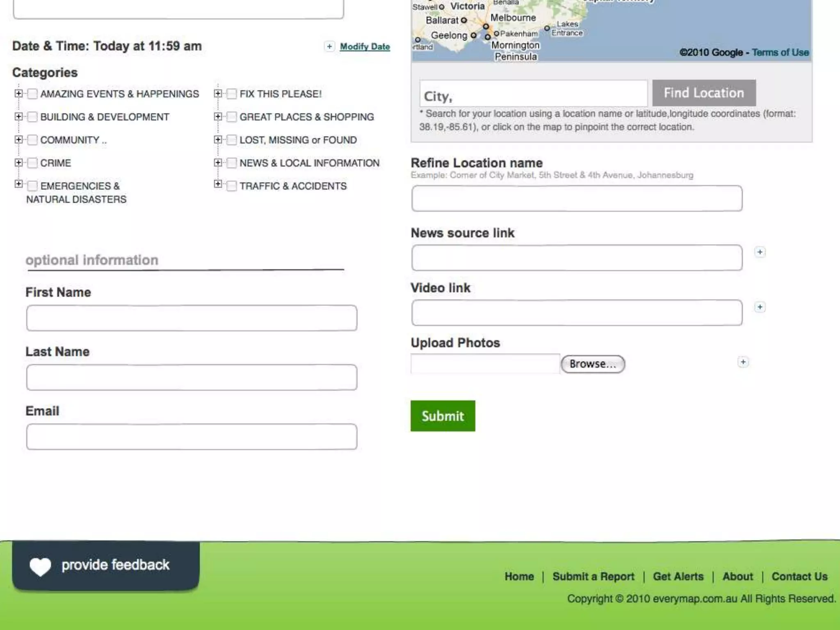Open the Modify Date link
Viewport: 840px width, 630px height.
pos(365,47)
